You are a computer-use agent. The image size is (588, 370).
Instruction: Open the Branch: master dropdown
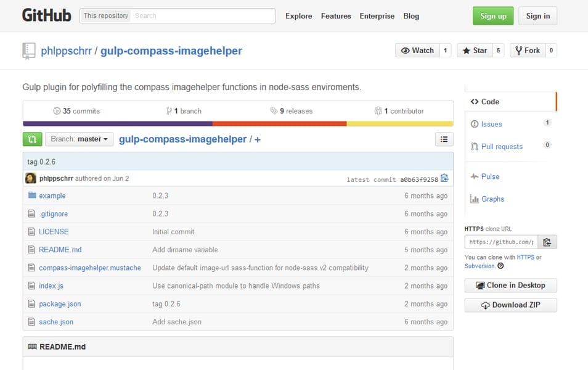79,139
